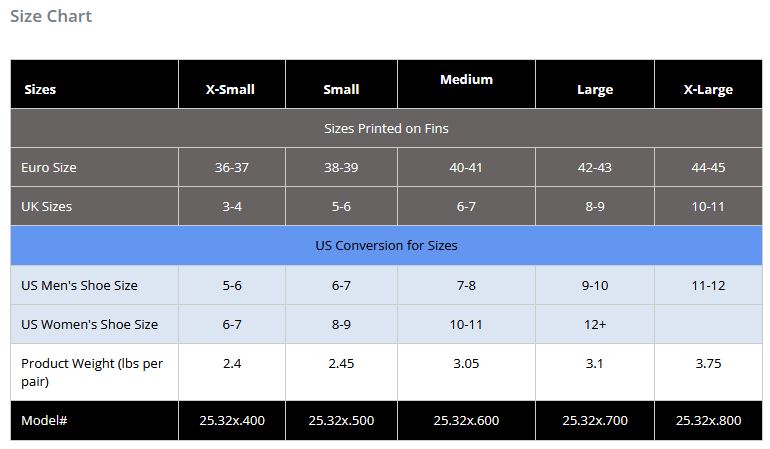The image size is (770, 449).
Task: Select the X-Small column header
Action: [230, 89]
